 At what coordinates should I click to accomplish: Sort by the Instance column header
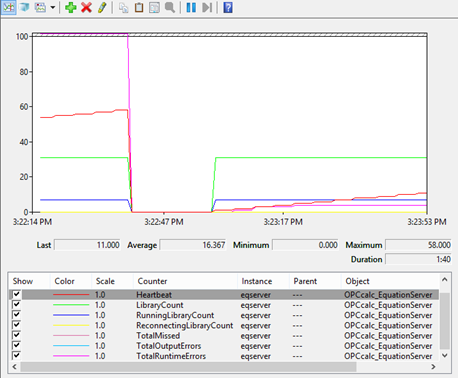coord(263,281)
